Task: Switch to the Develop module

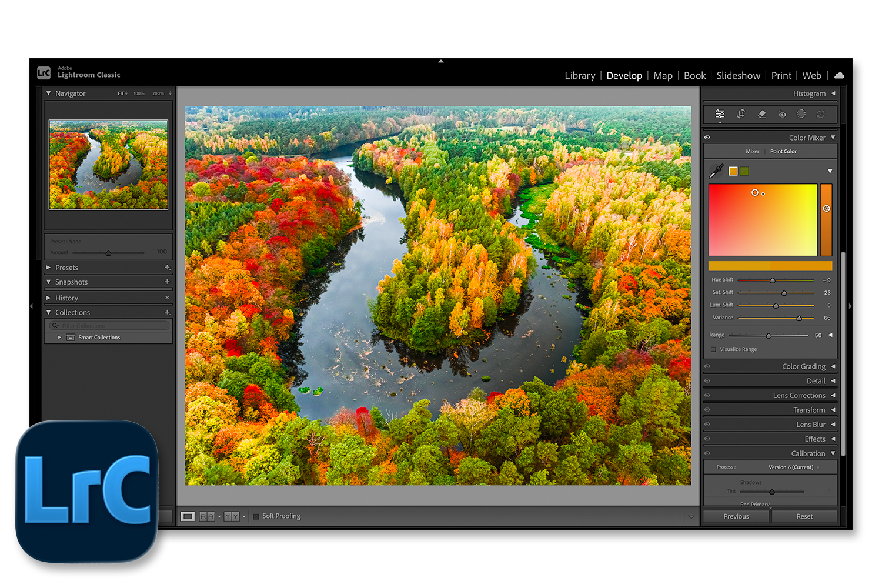Action: coord(624,76)
